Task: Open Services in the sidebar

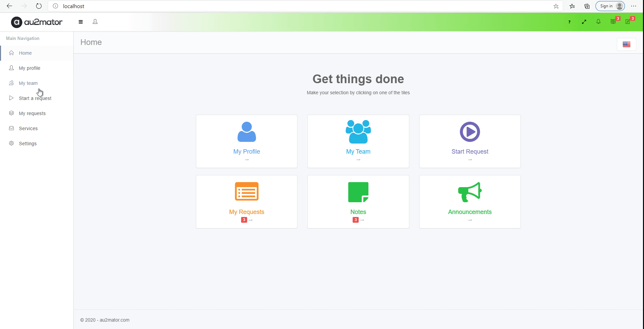Action: point(28,128)
